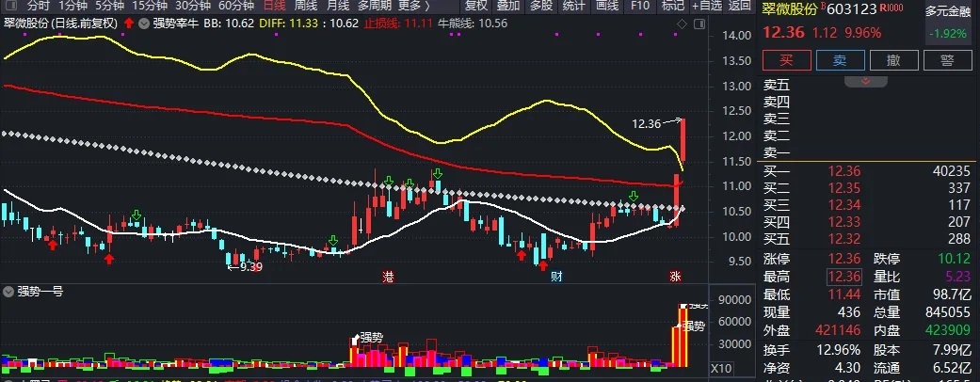This screenshot has height=382, width=980.
Task: Click the diamond icon at the indicator bar's right
Action: (682, 24)
